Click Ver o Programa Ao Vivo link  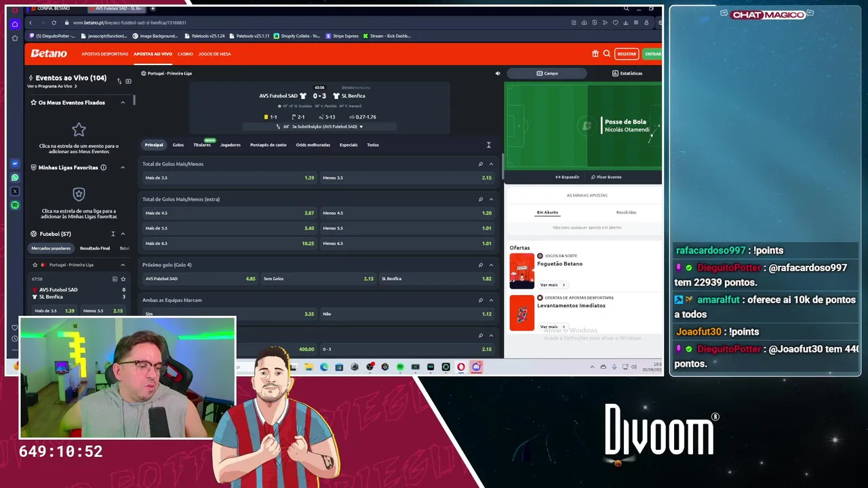click(x=52, y=86)
